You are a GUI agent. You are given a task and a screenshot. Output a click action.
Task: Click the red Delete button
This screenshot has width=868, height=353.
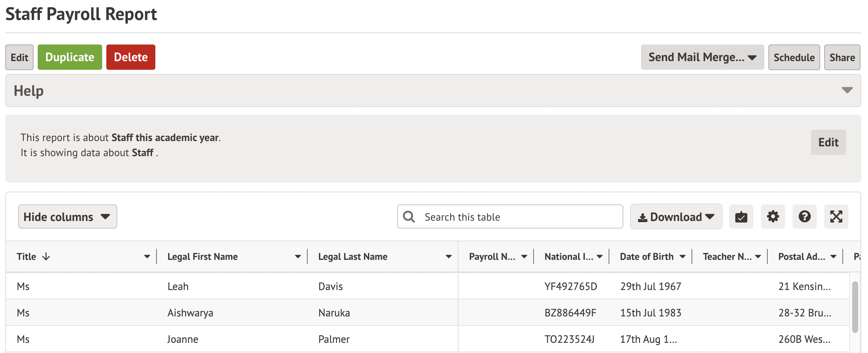point(130,57)
